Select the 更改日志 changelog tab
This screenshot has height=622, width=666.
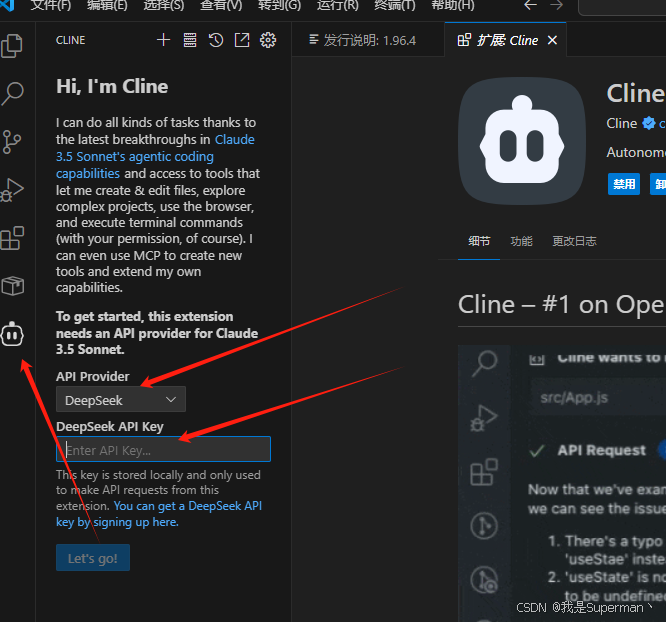574,241
